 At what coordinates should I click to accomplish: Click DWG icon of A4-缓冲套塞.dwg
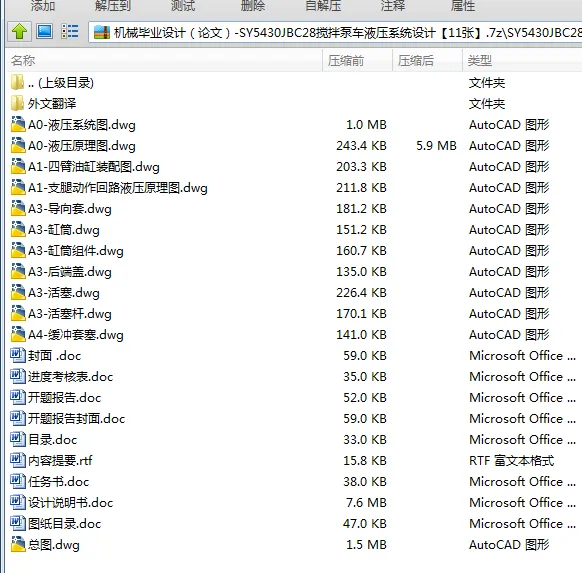[18, 334]
